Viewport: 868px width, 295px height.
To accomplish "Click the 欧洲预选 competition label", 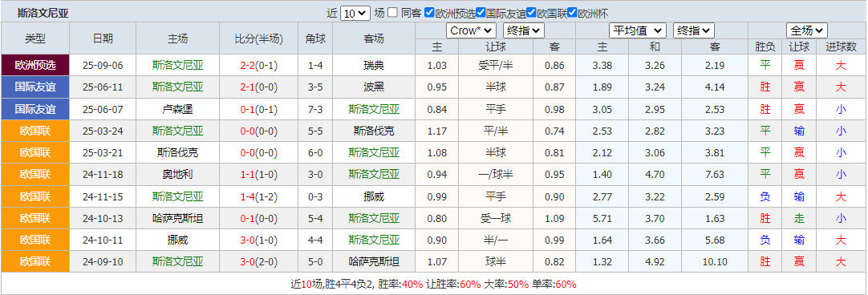I will click(x=35, y=65).
